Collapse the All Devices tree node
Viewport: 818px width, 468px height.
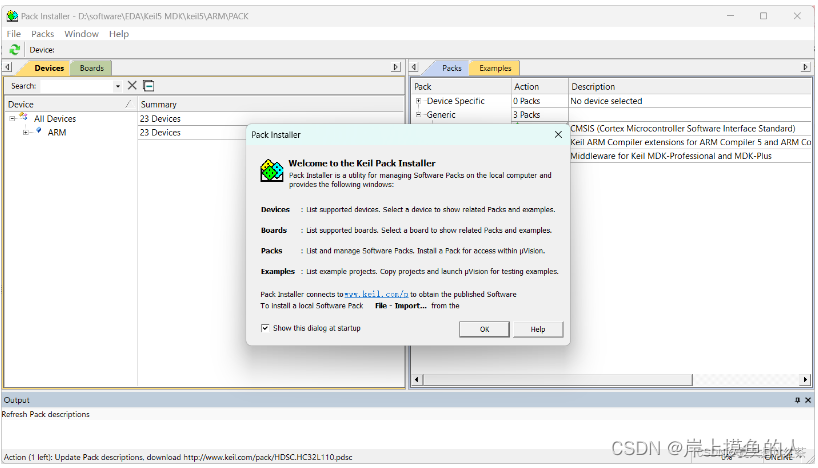(x=12, y=119)
